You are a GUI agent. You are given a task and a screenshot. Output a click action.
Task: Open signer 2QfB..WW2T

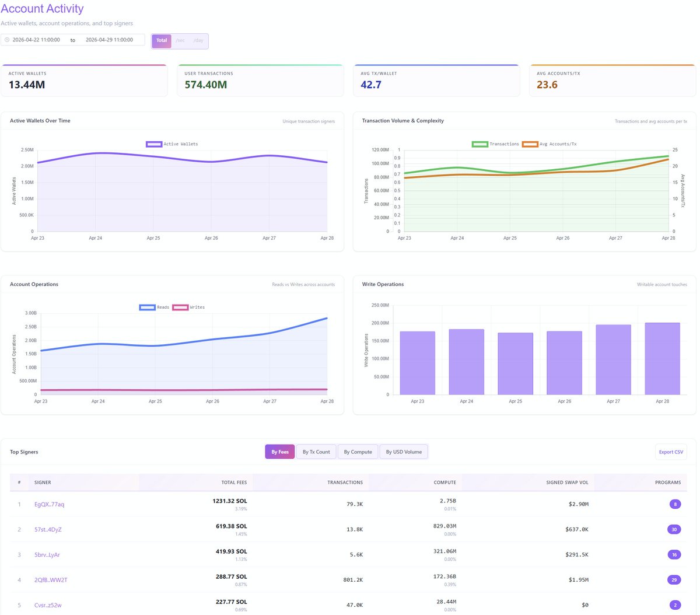51,580
